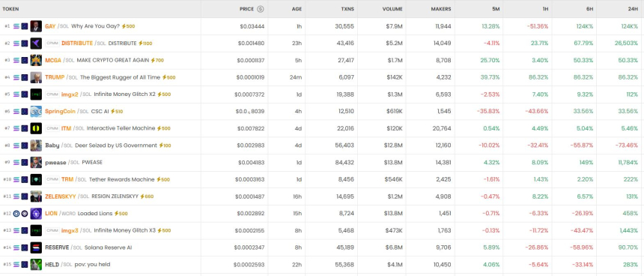
Task: Sort table by PRICE column header
Action: (x=247, y=9)
